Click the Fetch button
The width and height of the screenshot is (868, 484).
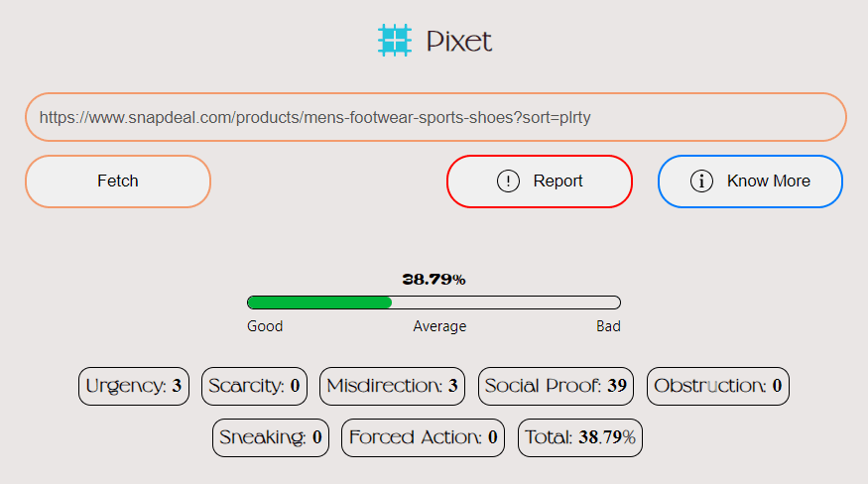coord(118,181)
